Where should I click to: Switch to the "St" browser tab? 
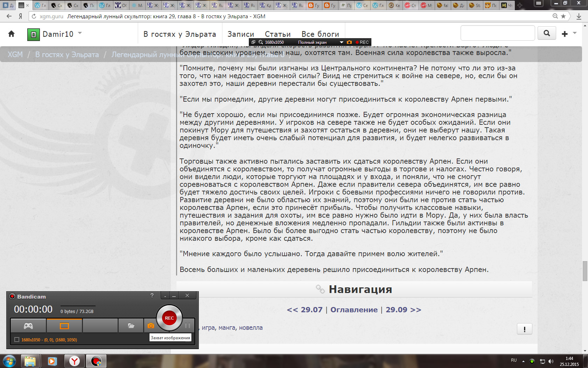tap(475, 5)
